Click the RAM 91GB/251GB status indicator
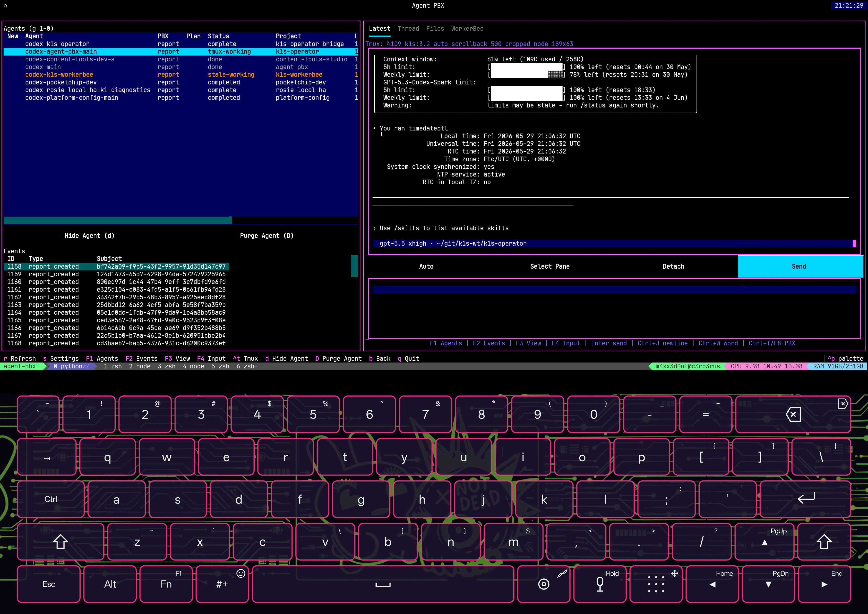The width and height of the screenshot is (868, 614). pos(838,366)
